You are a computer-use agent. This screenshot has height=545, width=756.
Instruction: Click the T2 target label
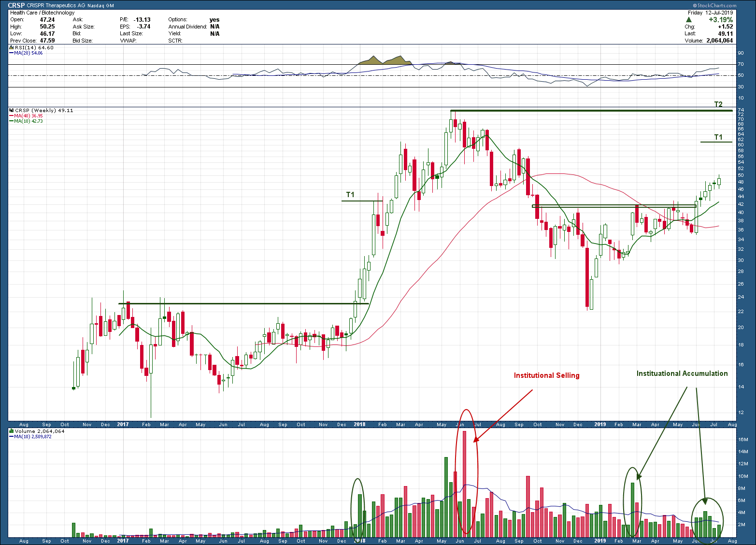(x=718, y=104)
